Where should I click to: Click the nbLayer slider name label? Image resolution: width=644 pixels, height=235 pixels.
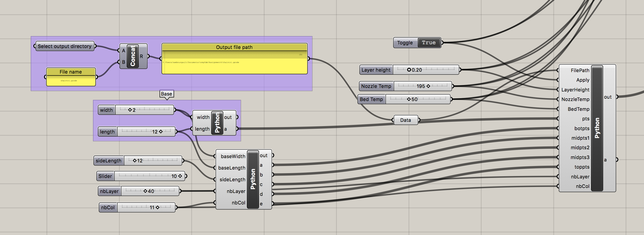tap(109, 191)
